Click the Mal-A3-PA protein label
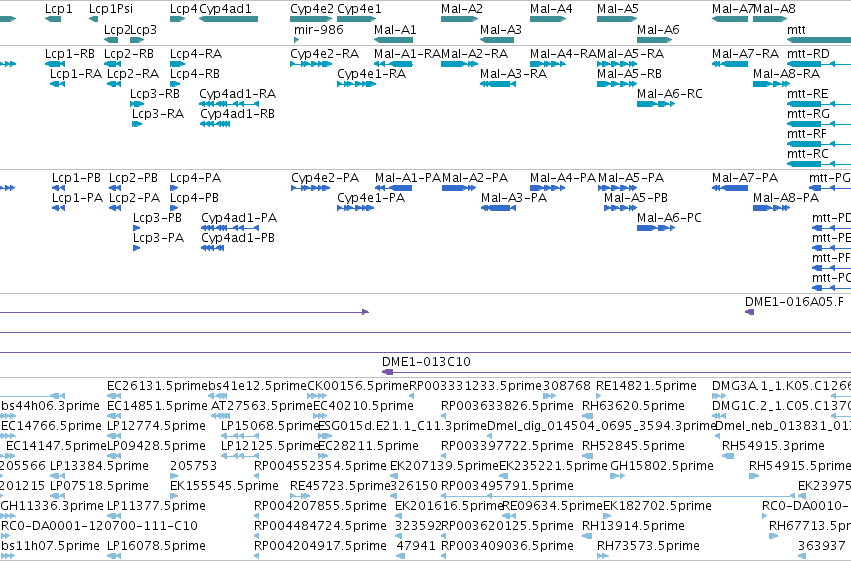Image resolution: width=851 pixels, height=561 pixels. [514, 197]
